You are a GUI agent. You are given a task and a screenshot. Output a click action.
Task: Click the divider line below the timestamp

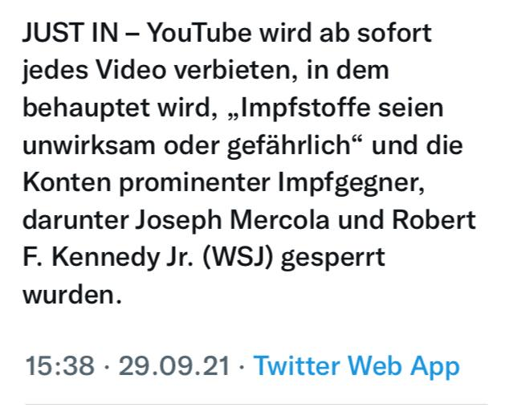click(x=256, y=403)
